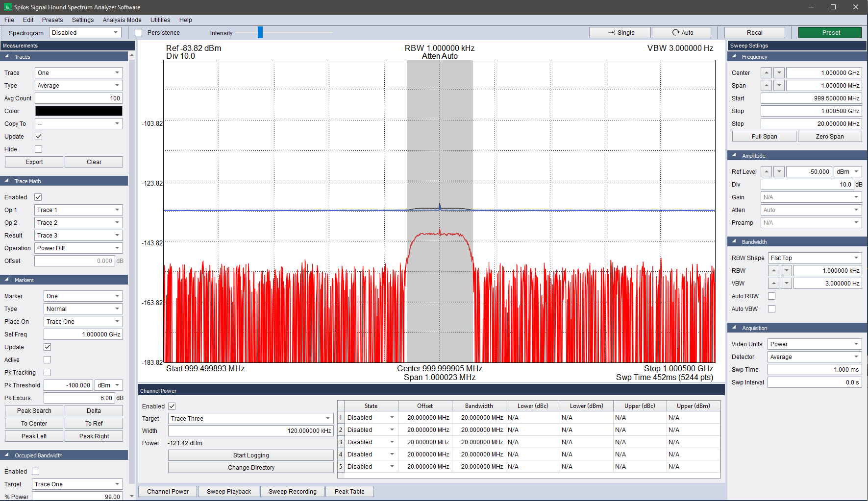Open the Operation Power Diff dropdown
Screen dimensions: 868x501
click(x=78, y=248)
